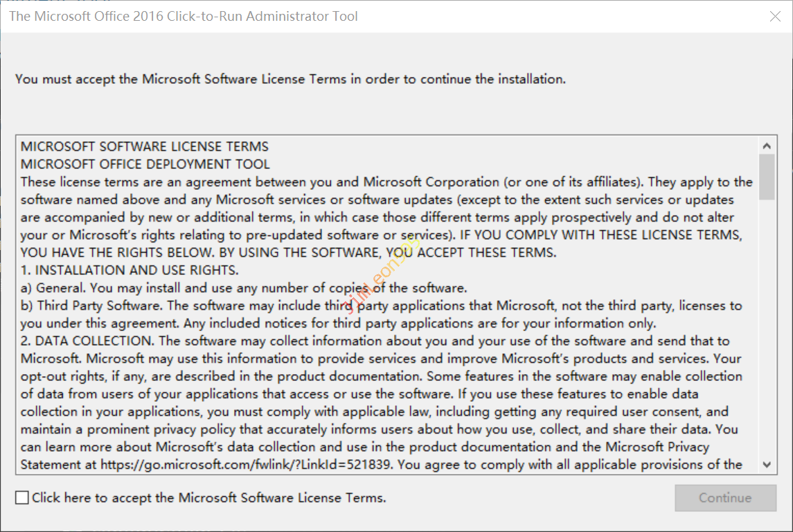Click the 'MICROSOFT SOFTWARE LICENSE TERMS' heading line
Viewport: 793px width, 532px height.
click(x=145, y=147)
